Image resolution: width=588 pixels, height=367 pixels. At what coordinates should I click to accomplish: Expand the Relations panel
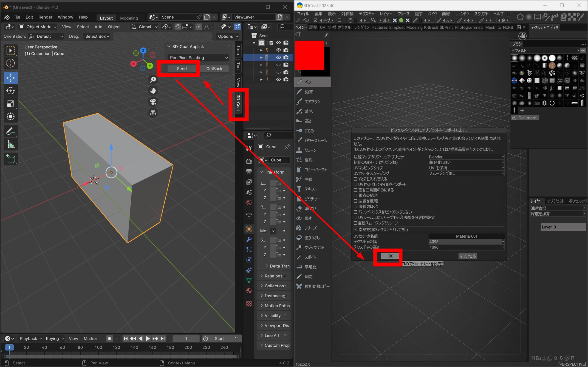[x=273, y=276]
